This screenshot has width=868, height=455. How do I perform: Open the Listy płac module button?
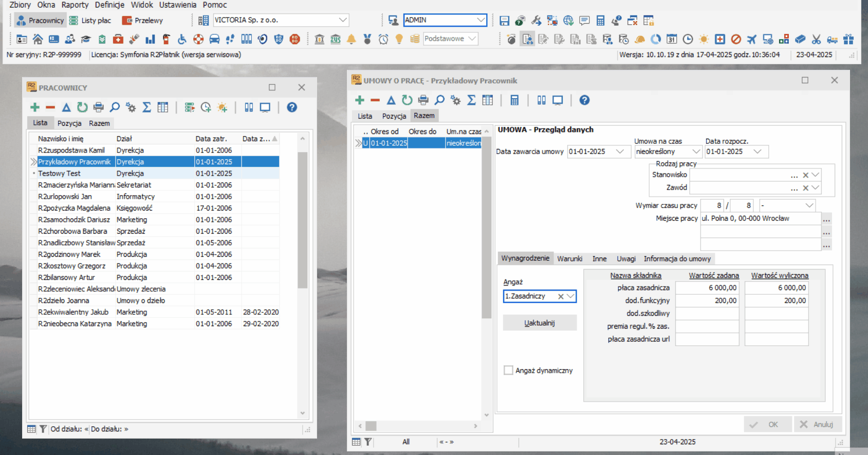[90, 21]
